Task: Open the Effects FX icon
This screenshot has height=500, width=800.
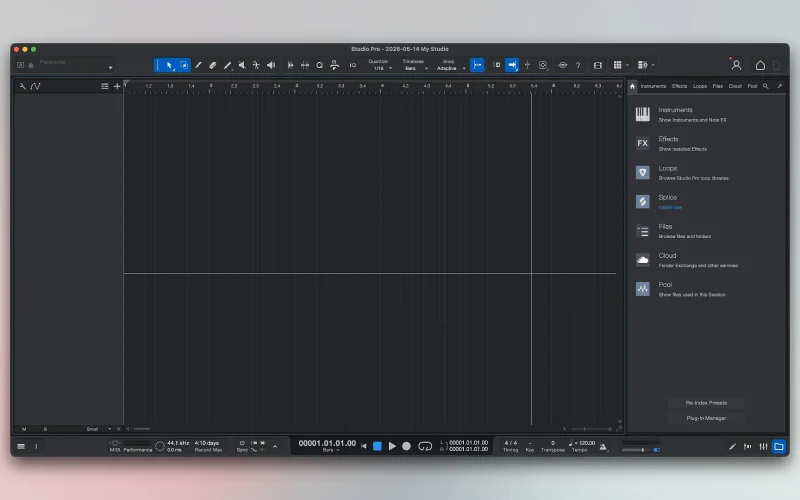Action: (642, 143)
